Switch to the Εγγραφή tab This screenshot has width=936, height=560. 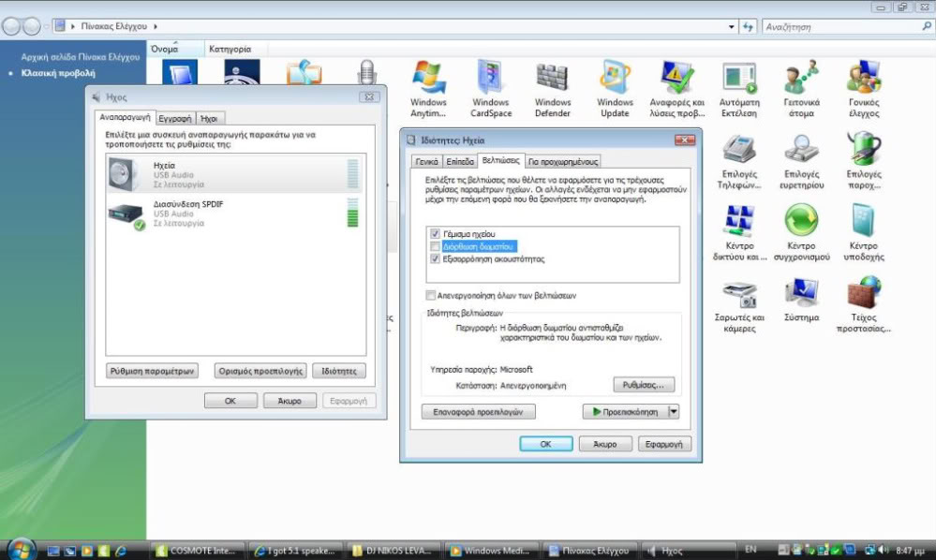(175, 119)
